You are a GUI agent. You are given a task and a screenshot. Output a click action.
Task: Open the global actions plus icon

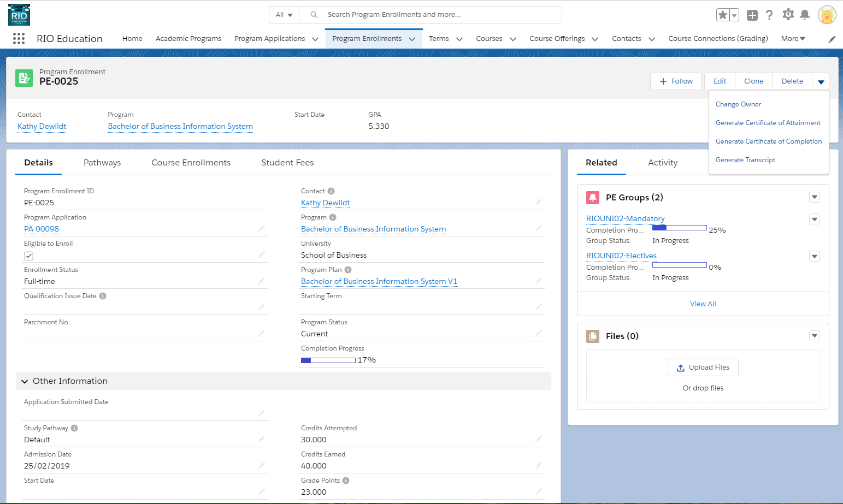tap(752, 15)
